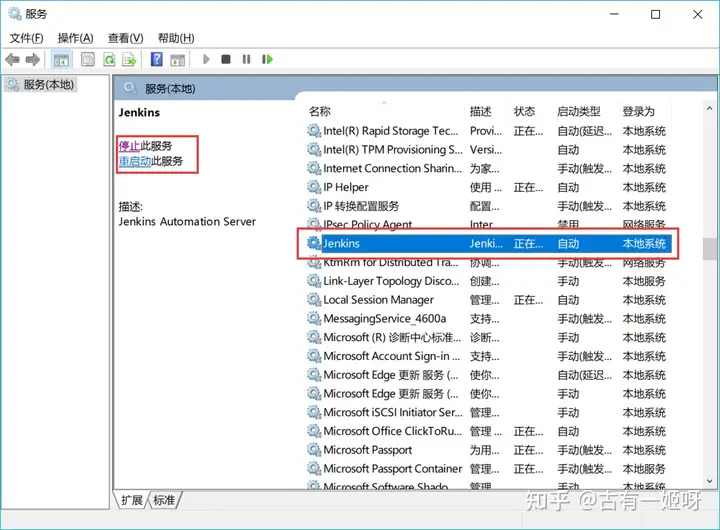Click the Forward arrow toolbar icon
Image resolution: width=720 pixels, height=530 pixels.
(33, 59)
